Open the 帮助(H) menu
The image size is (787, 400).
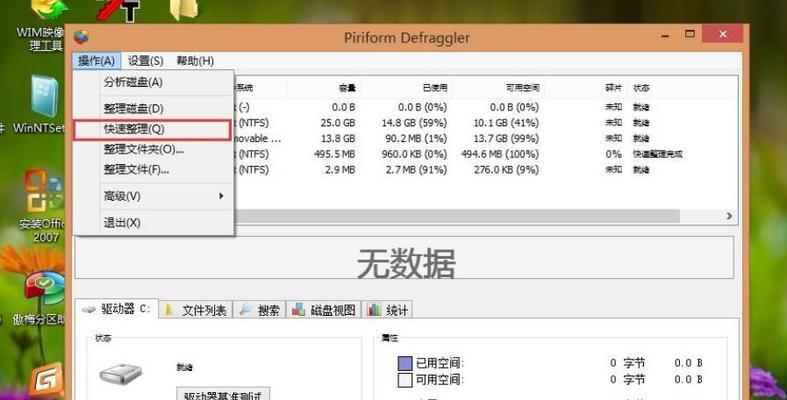(195, 61)
